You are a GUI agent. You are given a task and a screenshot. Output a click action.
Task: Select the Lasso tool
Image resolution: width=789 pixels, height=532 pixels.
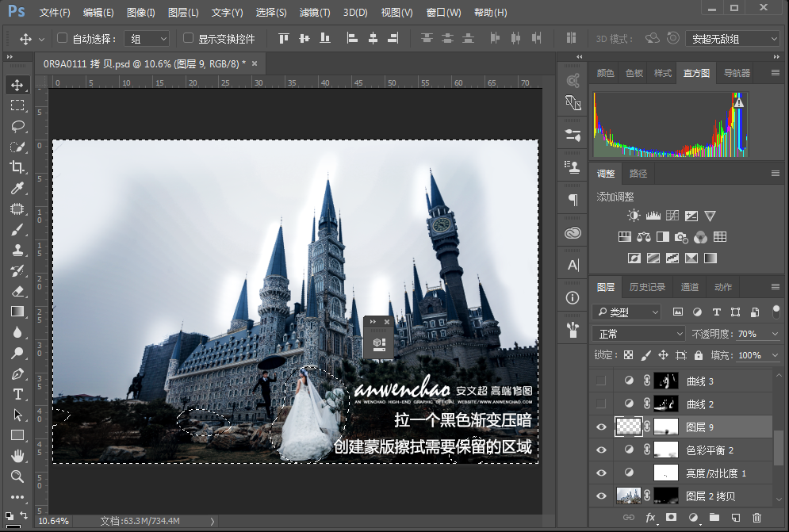(17, 126)
